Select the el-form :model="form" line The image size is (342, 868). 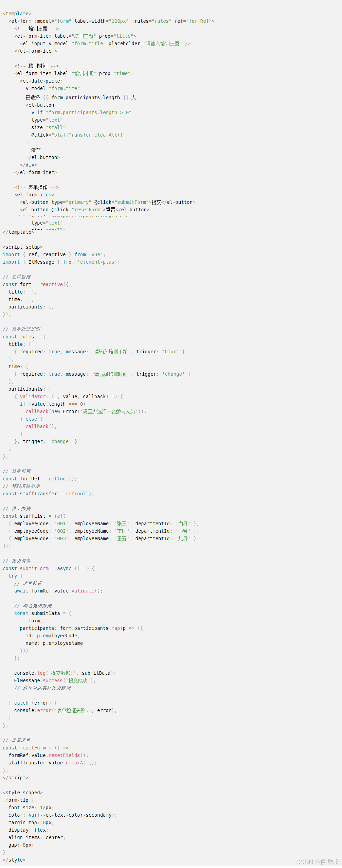111,21
